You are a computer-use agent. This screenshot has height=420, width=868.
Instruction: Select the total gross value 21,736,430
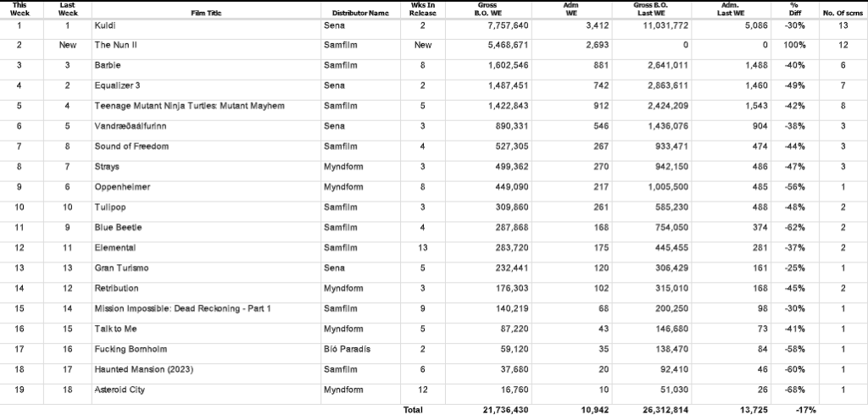coord(504,410)
